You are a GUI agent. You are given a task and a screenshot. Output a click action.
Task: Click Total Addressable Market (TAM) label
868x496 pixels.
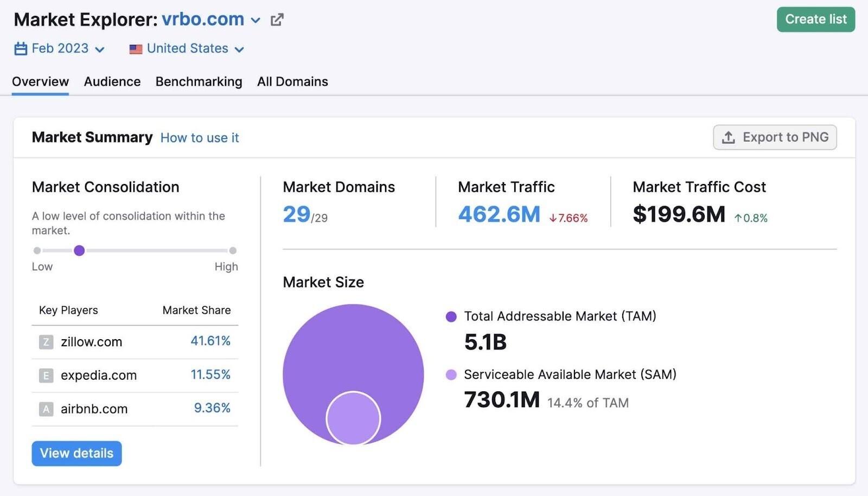click(560, 316)
